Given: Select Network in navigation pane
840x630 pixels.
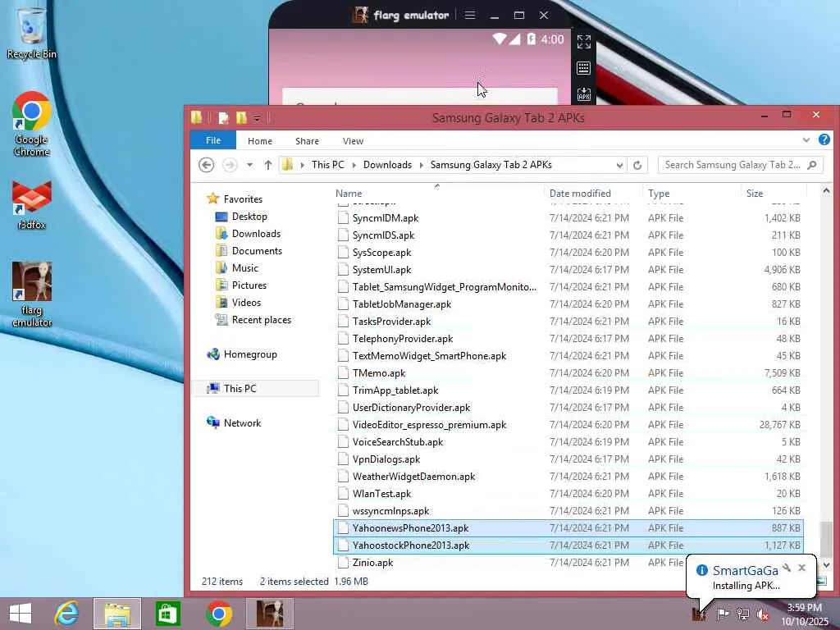Looking at the screenshot, I should [x=242, y=423].
